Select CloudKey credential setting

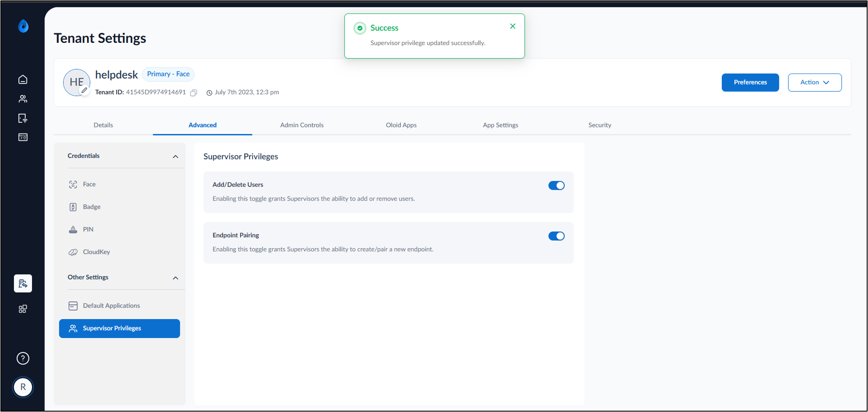coord(119,252)
